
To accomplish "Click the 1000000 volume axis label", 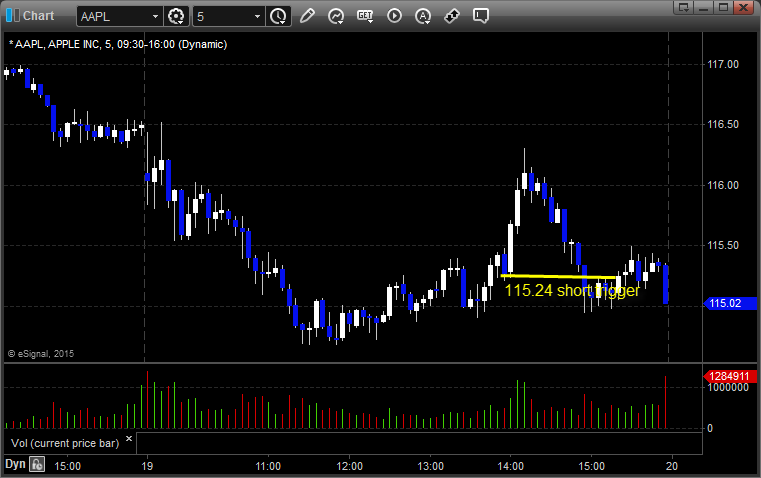I will (x=728, y=387).
